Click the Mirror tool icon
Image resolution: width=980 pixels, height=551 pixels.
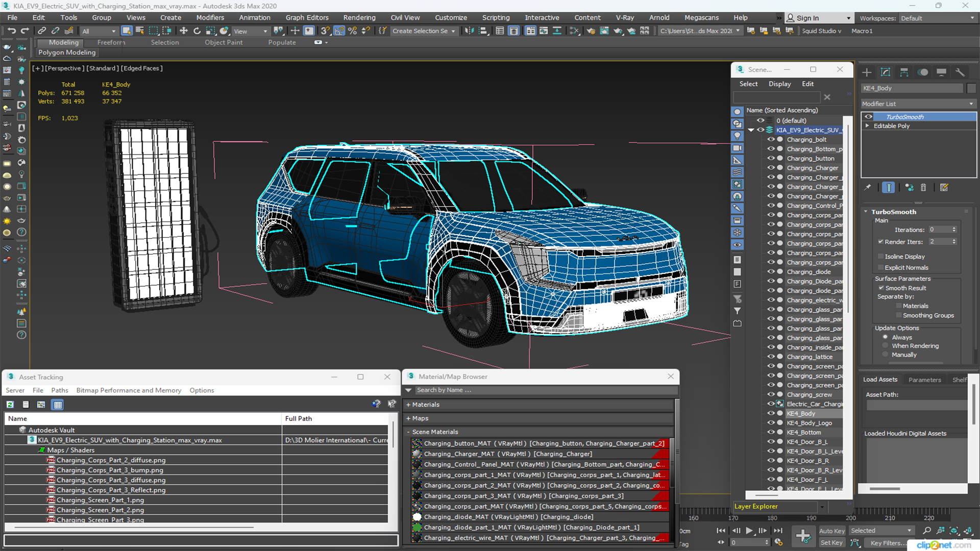click(469, 31)
